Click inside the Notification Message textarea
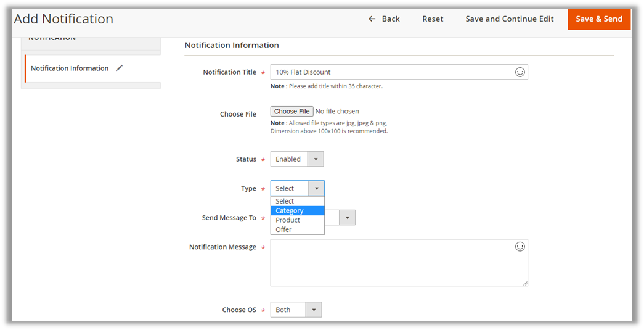The height and width of the screenshot is (330, 644). coord(394,265)
